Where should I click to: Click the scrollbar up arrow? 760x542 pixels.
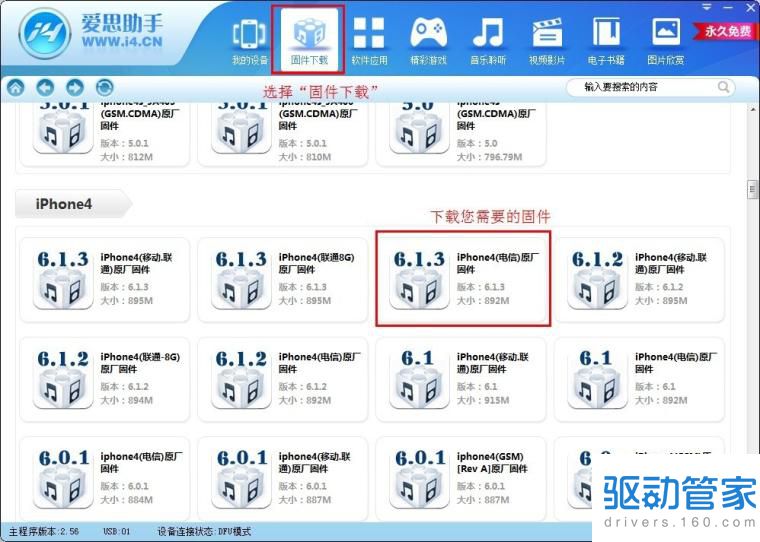pyautogui.click(x=754, y=109)
